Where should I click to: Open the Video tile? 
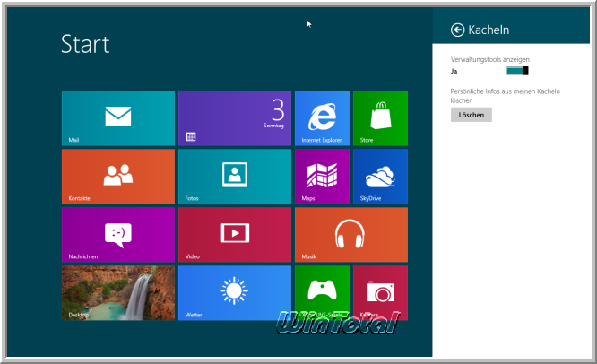tap(235, 235)
